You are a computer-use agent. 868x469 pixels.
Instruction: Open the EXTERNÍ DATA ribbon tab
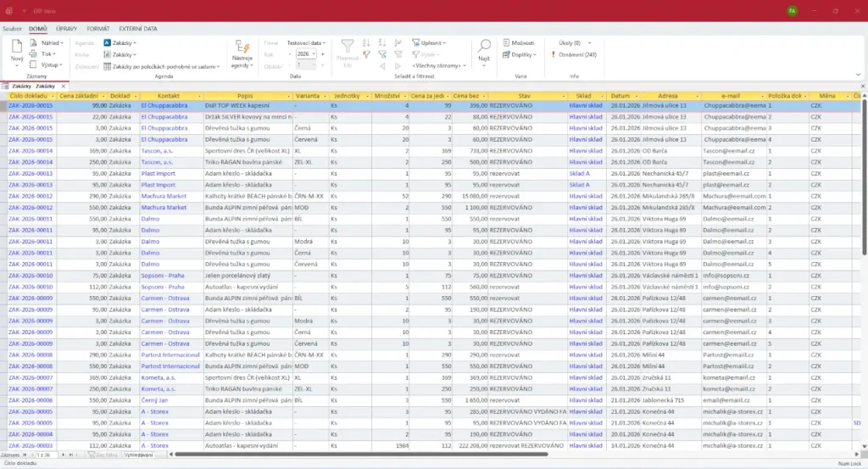pos(138,29)
